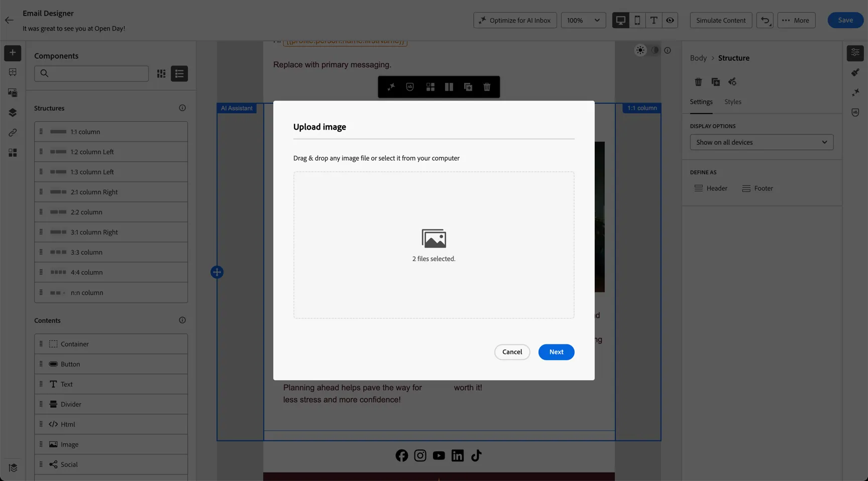Viewport: 868px width, 481px height.
Task: Select the 2:2 column structure
Action: click(x=111, y=212)
